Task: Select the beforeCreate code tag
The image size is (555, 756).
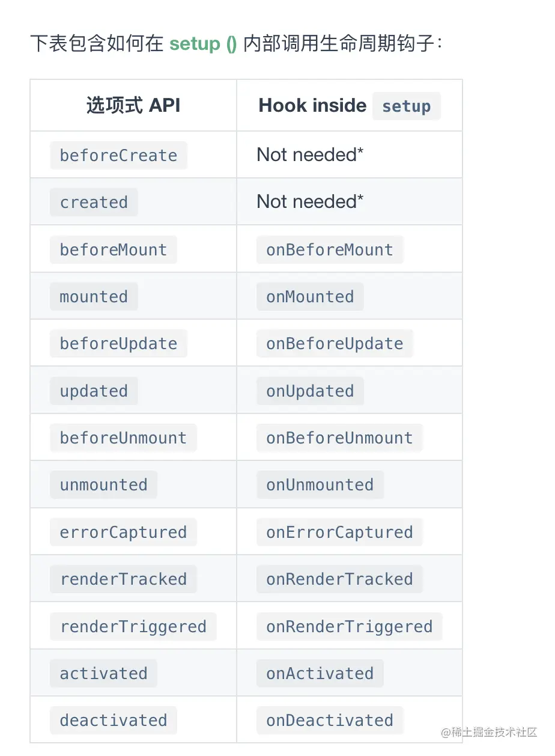Action: (118, 156)
